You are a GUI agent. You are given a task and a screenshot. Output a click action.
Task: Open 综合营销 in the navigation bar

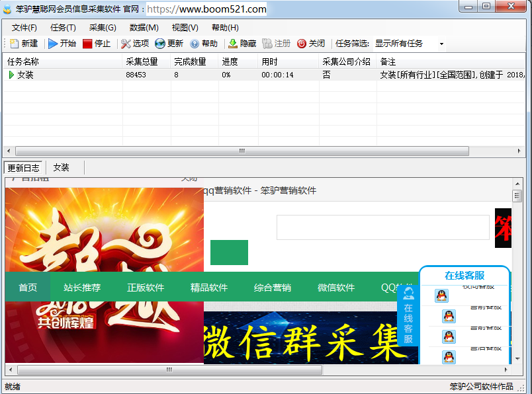(x=273, y=288)
